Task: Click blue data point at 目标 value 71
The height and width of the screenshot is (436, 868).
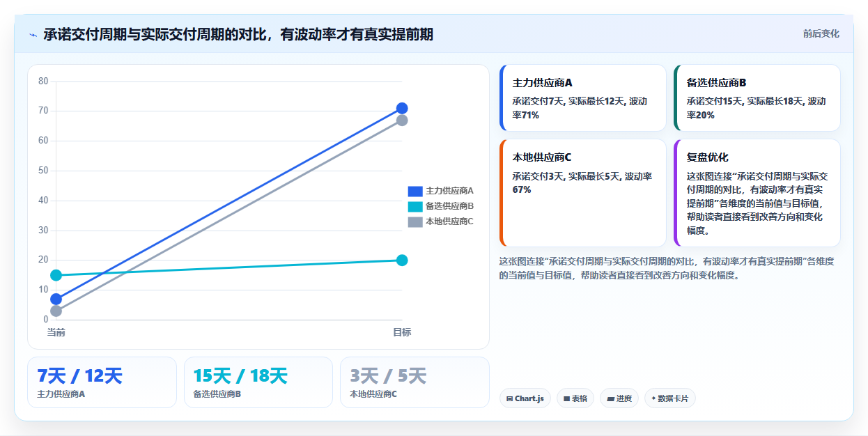Action: pos(402,108)
